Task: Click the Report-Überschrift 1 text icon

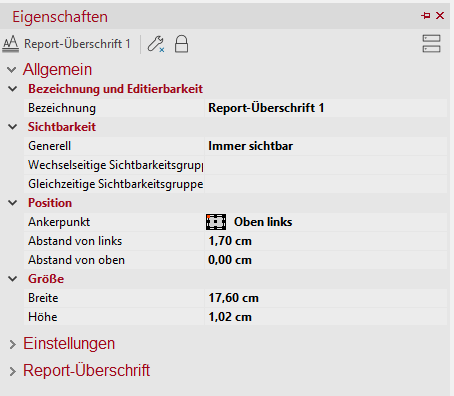Action: pos(11,44)
